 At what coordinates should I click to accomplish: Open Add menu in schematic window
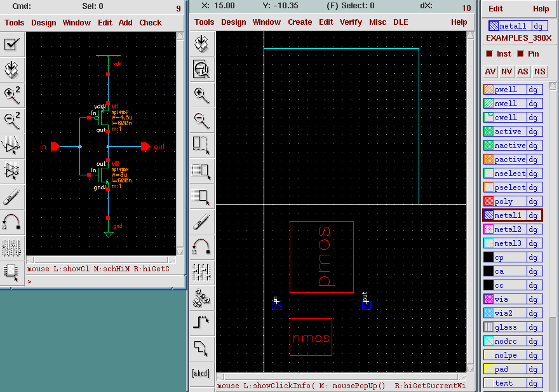point(126,23)
